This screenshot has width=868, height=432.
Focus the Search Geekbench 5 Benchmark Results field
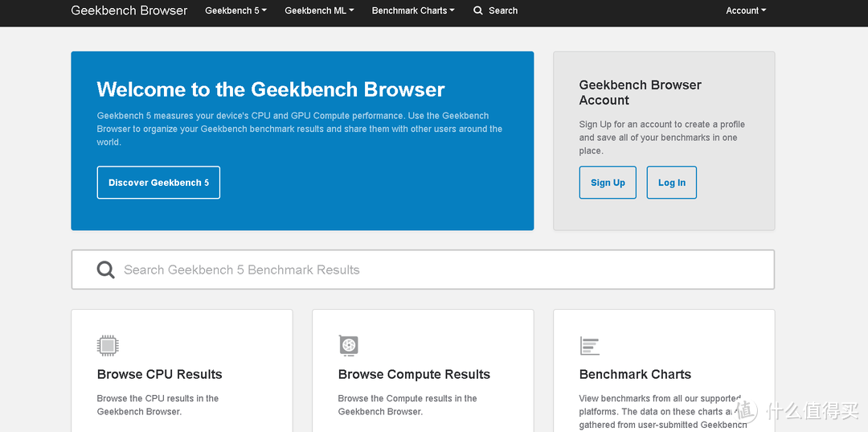tap(423, 269)
